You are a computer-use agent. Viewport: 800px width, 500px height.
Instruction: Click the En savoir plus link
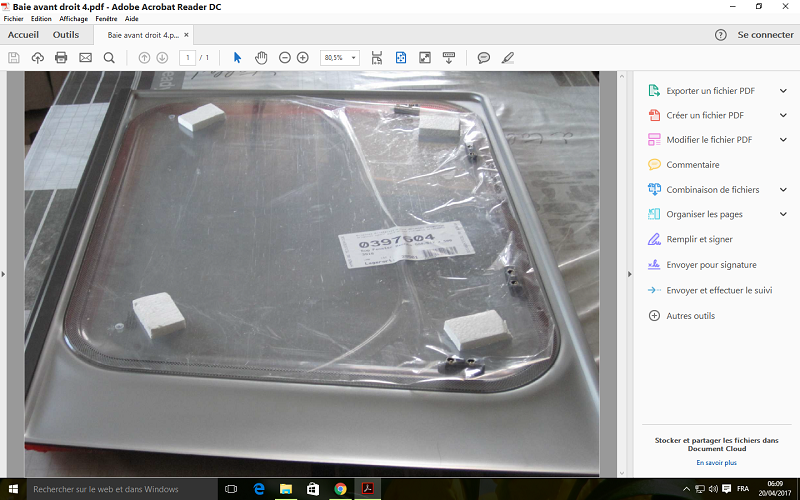tap(716, 463)
